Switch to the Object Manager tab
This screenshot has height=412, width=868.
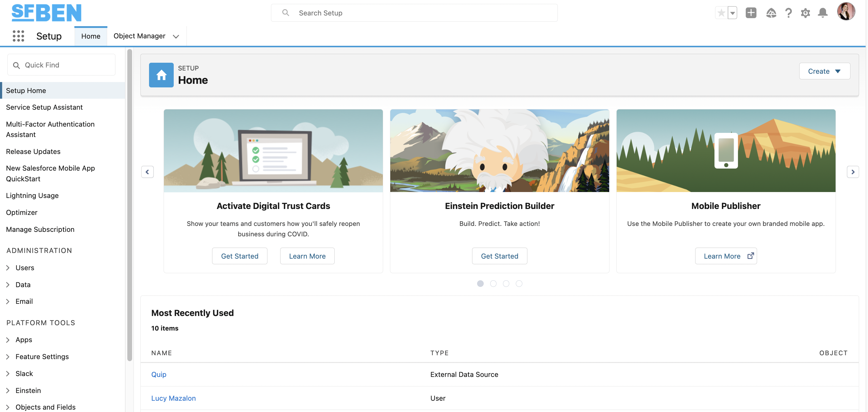pyautogui.click(x=139, y=36)
